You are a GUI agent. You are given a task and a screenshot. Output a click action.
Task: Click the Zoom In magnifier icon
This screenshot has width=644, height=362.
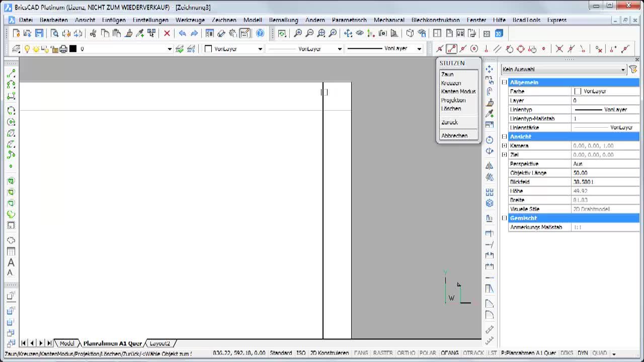298,33
